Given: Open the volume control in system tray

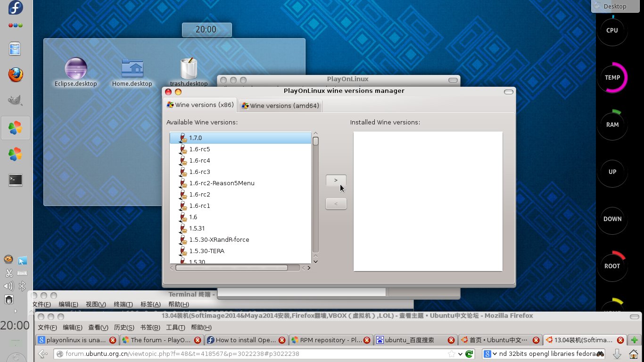Looking at the screenshot, I should click(8, 286).
